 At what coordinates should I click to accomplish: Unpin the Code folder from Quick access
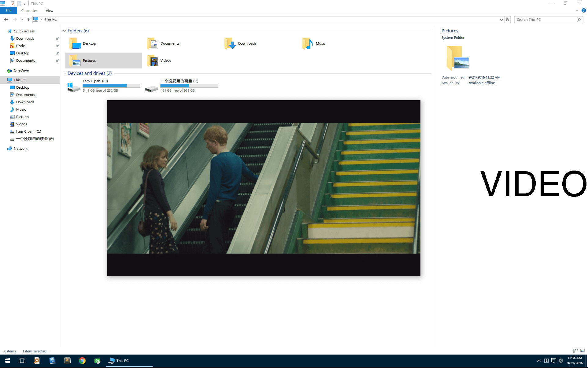click(x=57, y=46)
